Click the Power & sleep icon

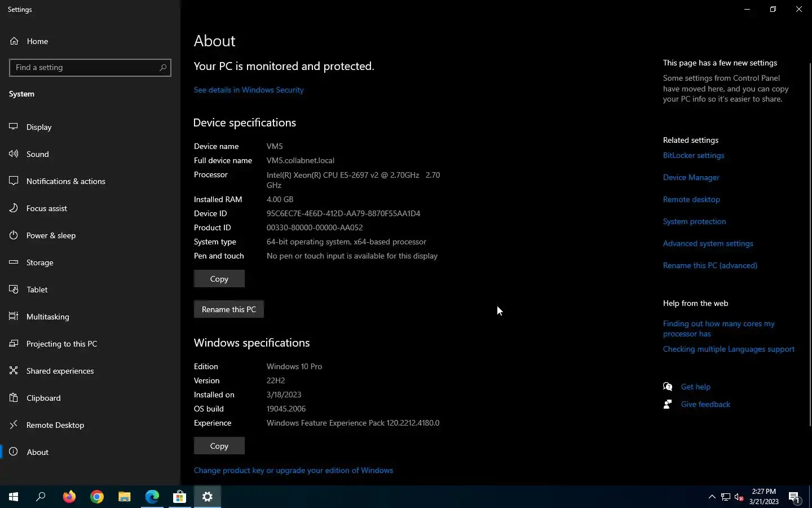click(x=14, y=235)
